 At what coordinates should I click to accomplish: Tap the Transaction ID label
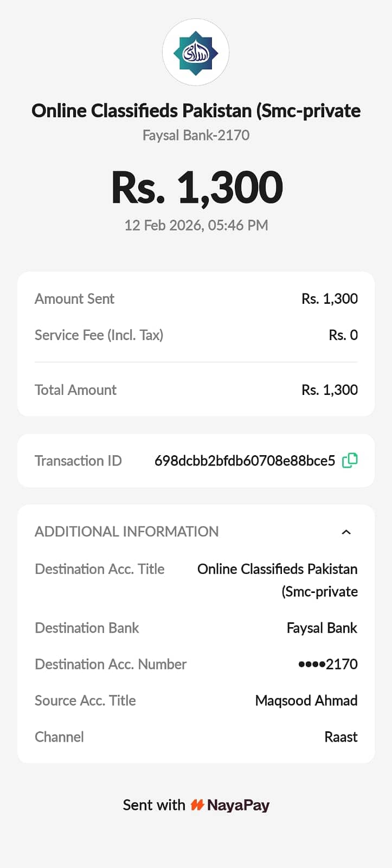click(x=78, y=461)
